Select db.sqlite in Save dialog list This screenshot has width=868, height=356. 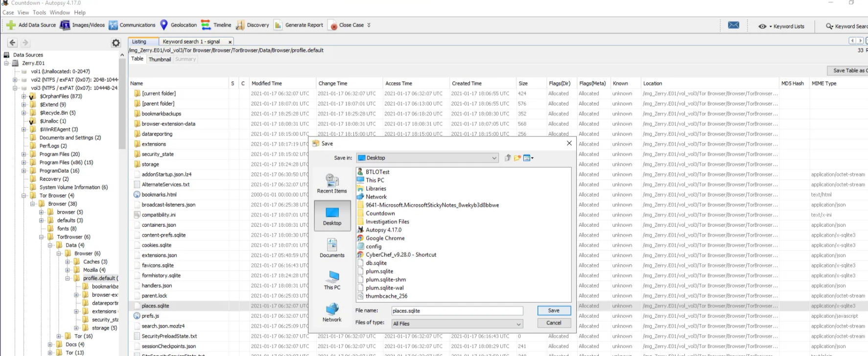pos(372,263)
